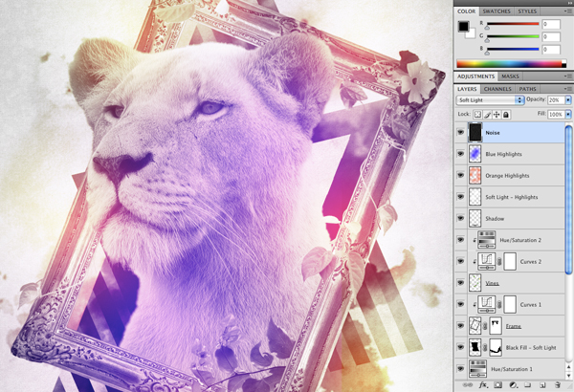Hide the Orange Highlights layer

point(460,176)
